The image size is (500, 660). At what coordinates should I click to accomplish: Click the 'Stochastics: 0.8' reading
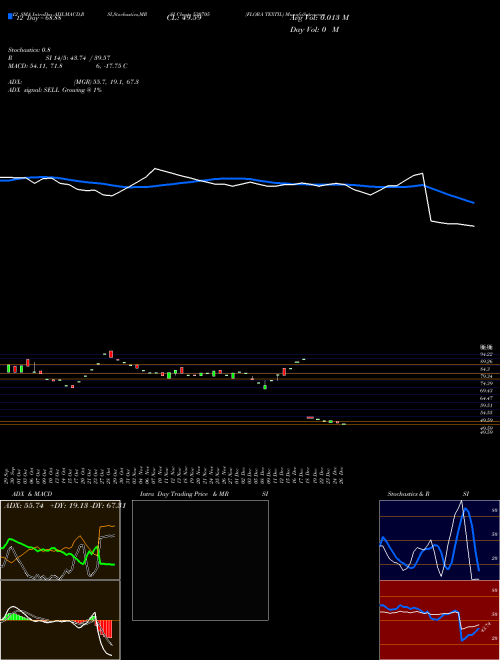point(29,50)
